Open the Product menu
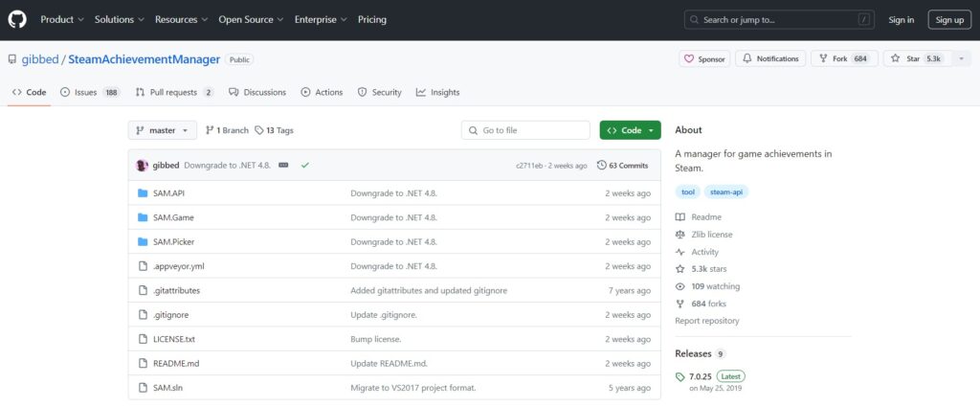 point(62,19)
